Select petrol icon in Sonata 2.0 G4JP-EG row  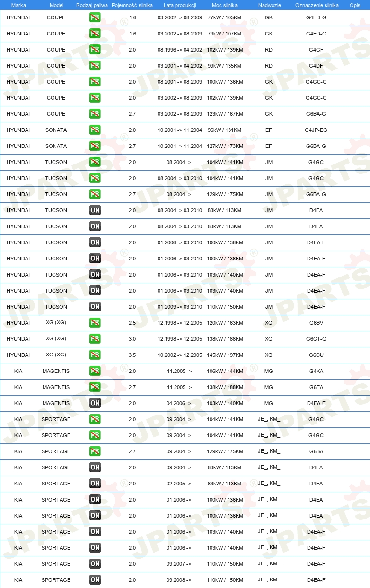pyautogui.click(x=95, y=130)
